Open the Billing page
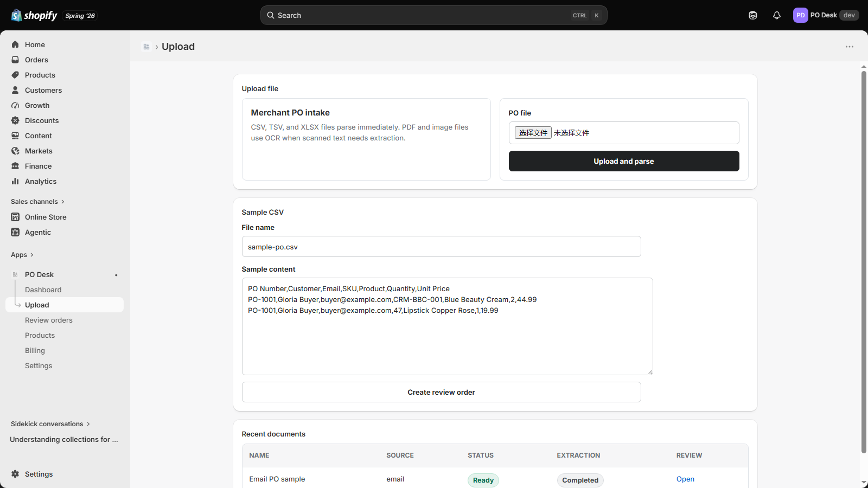 [x=35, y=350]
